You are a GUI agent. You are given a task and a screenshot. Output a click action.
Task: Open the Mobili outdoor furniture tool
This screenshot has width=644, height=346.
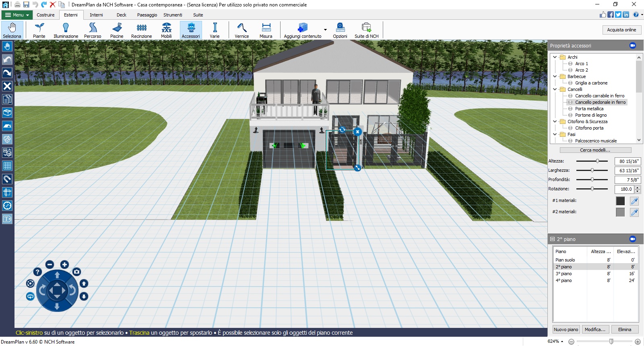point(166,30)
